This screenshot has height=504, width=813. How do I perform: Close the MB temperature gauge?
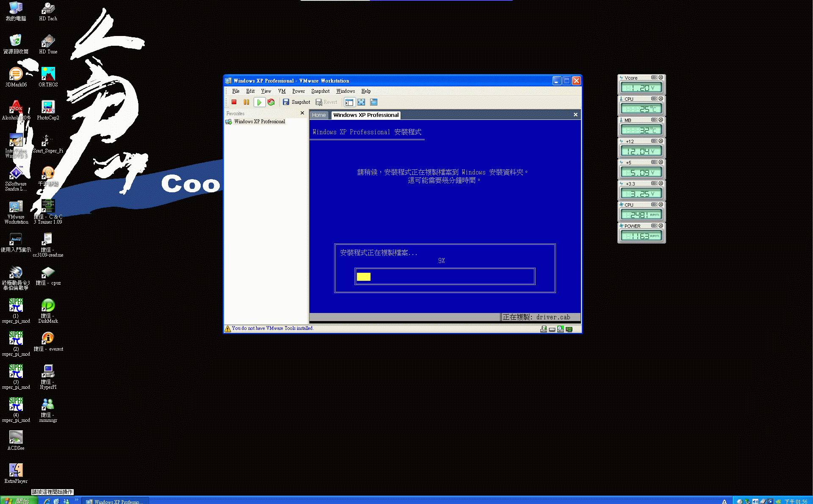point(661,120)
